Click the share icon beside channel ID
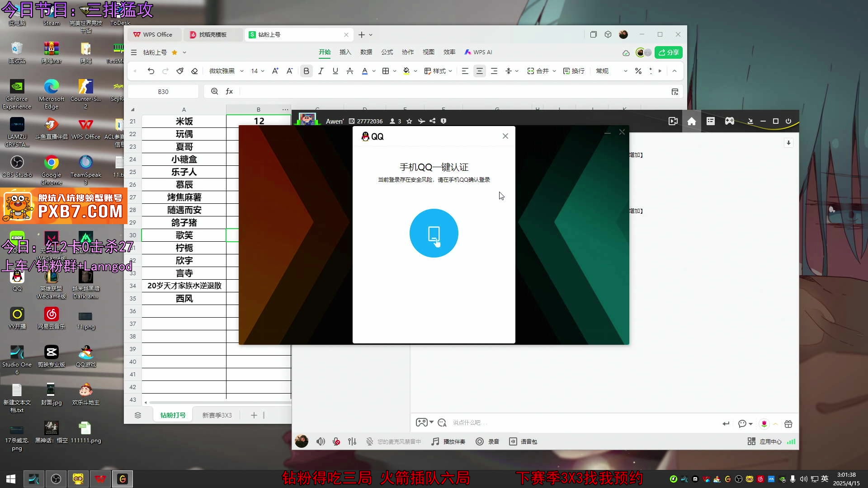Screen dimensions: 868x488 [x=432, y=121]
